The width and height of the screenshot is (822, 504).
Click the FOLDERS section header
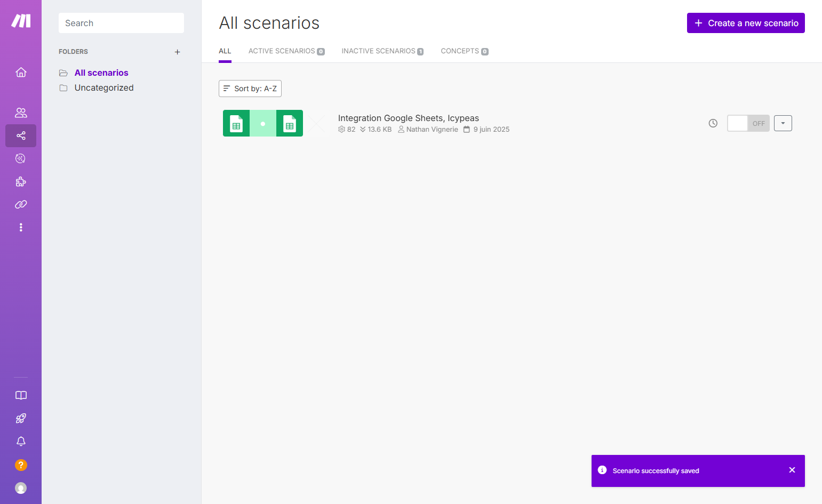(73, 52)
